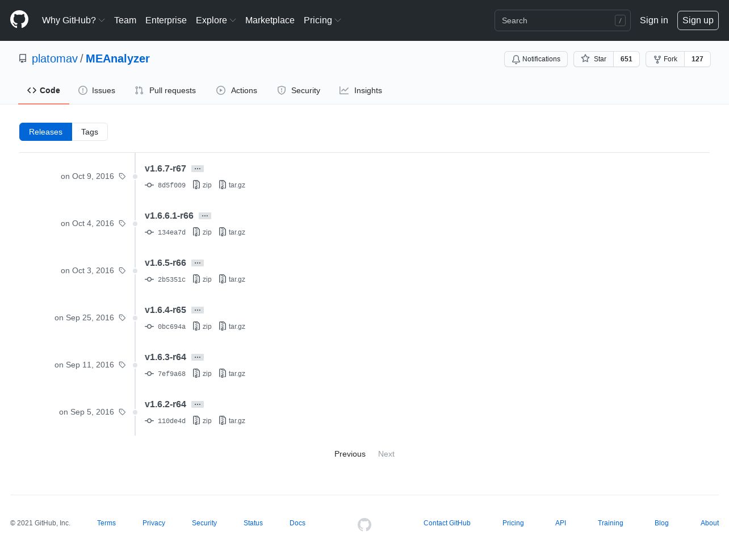Open release v1.6.3-r64
Viewport: 729px width, 560px height.
click(165, 357)
